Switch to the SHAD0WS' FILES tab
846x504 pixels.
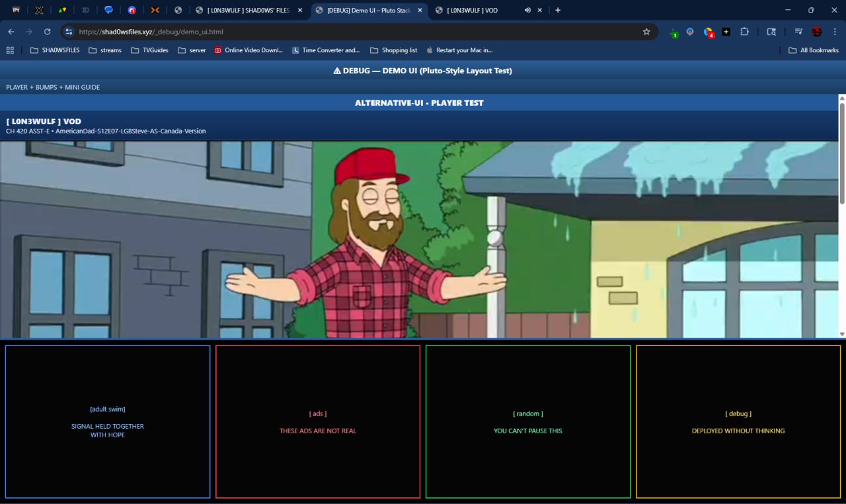(245, 11)
